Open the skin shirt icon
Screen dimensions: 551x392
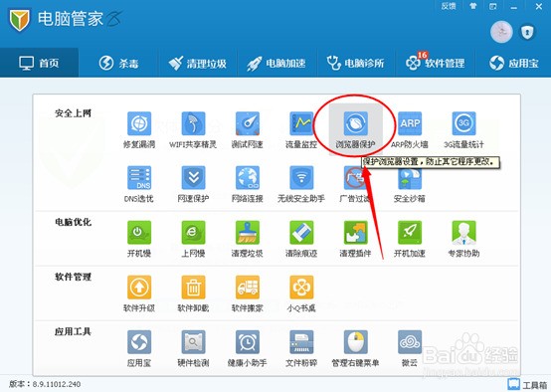click(473, 6)
